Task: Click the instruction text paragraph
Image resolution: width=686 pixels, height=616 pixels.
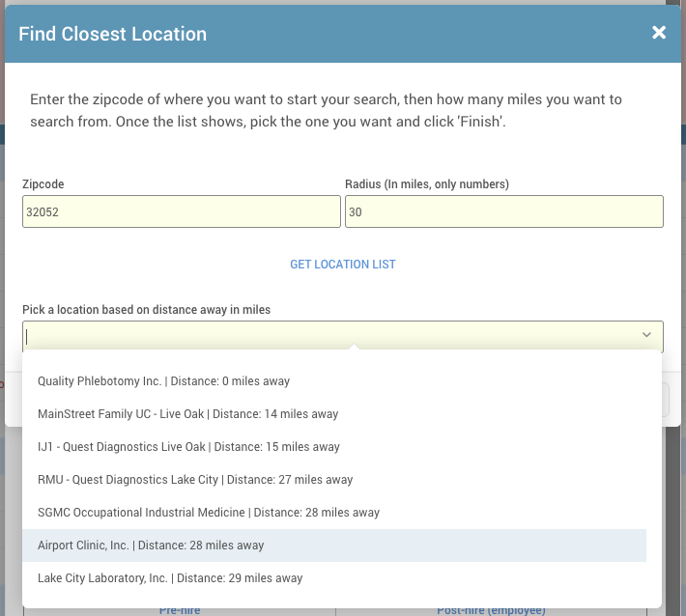Action: pos(326,111)
